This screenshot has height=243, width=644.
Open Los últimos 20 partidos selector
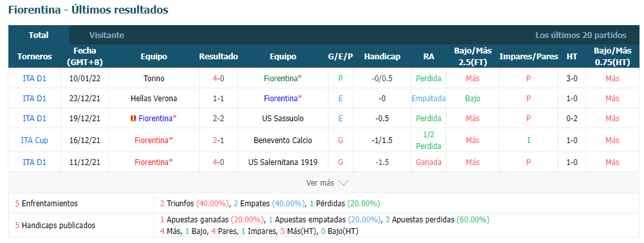[581, 35]
